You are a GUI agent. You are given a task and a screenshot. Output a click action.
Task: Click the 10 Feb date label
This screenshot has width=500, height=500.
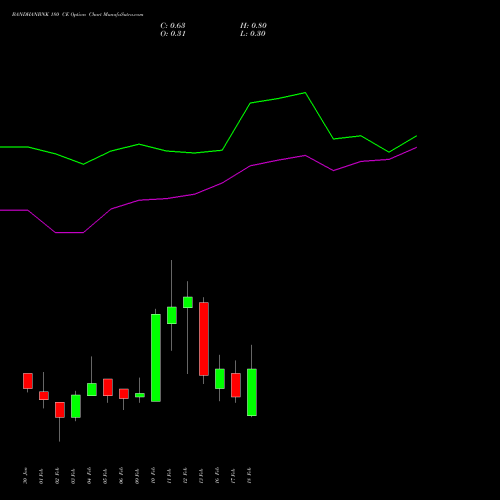point(153,476)
